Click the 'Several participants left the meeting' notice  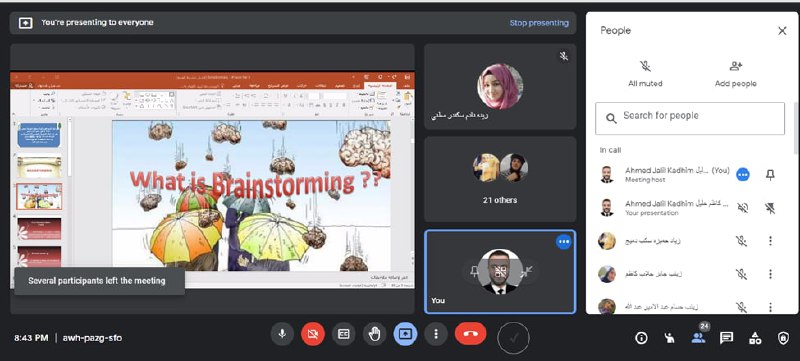pos(99,281)
